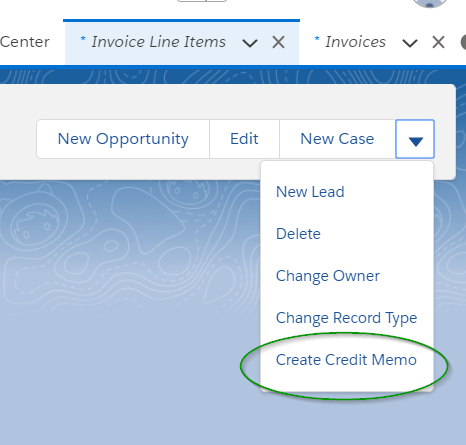Open the tab options chevron for Invoices
The image size is (466, 445).
click(410, 43)
